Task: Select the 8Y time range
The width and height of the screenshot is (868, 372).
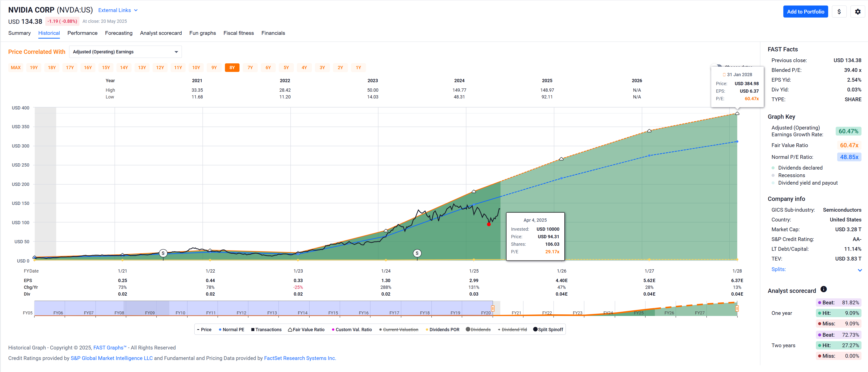Action: [232, 67]
